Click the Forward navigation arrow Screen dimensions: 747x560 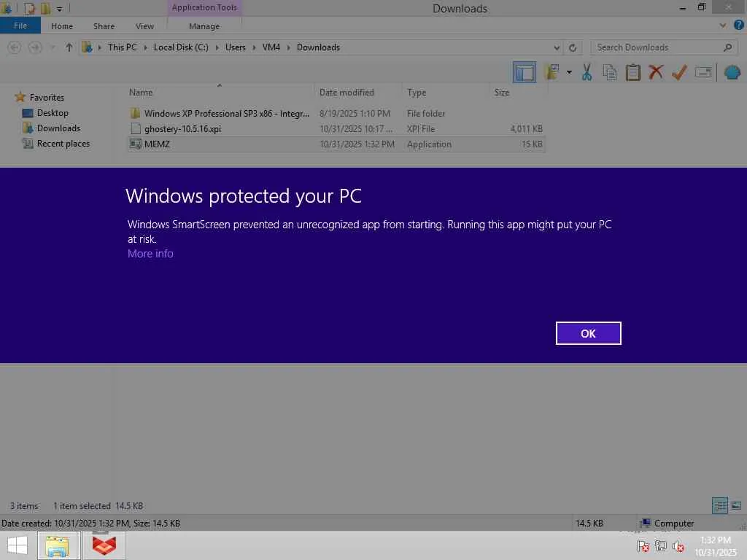click(35, 47)
